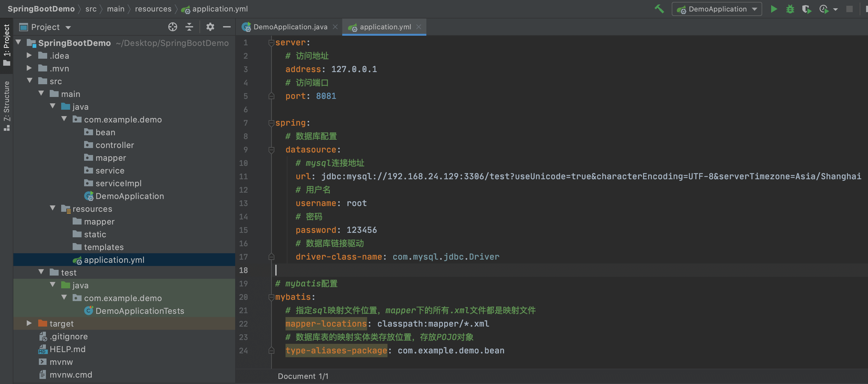Click the locate/scroll from source target icon
The height and width of the screenshot is (384, 868).
click(172, 27)
